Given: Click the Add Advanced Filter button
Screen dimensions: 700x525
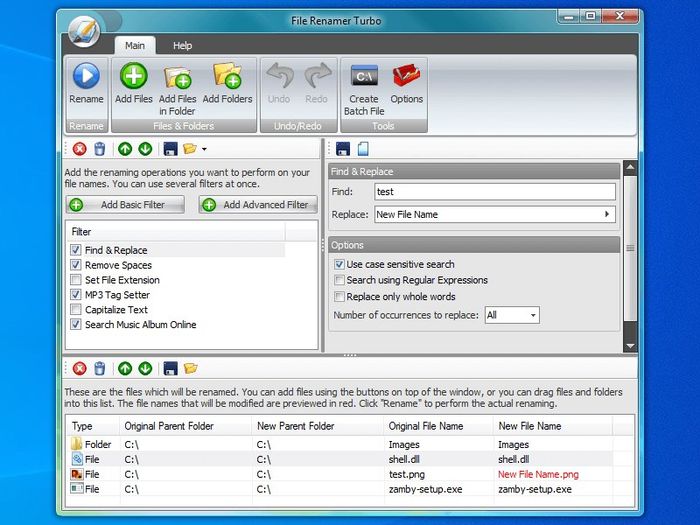Looking at the screenshot, I should 257,205.
